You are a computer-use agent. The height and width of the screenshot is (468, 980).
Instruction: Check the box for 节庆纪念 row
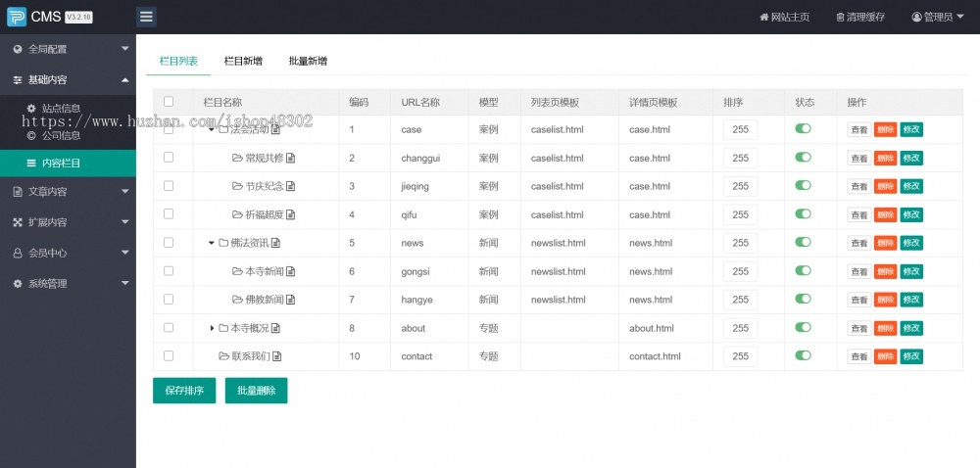coord(169,185)
